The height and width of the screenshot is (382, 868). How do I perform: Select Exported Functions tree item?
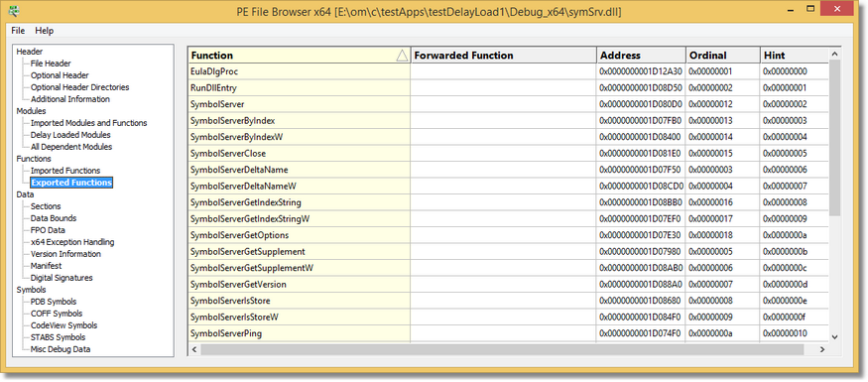pyautogui.click(x=72, y=183)
